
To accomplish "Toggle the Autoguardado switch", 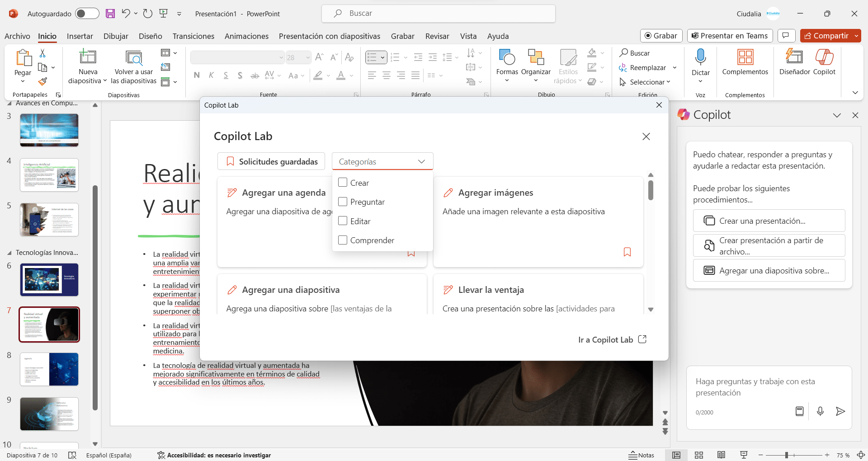I will (87, 14).
